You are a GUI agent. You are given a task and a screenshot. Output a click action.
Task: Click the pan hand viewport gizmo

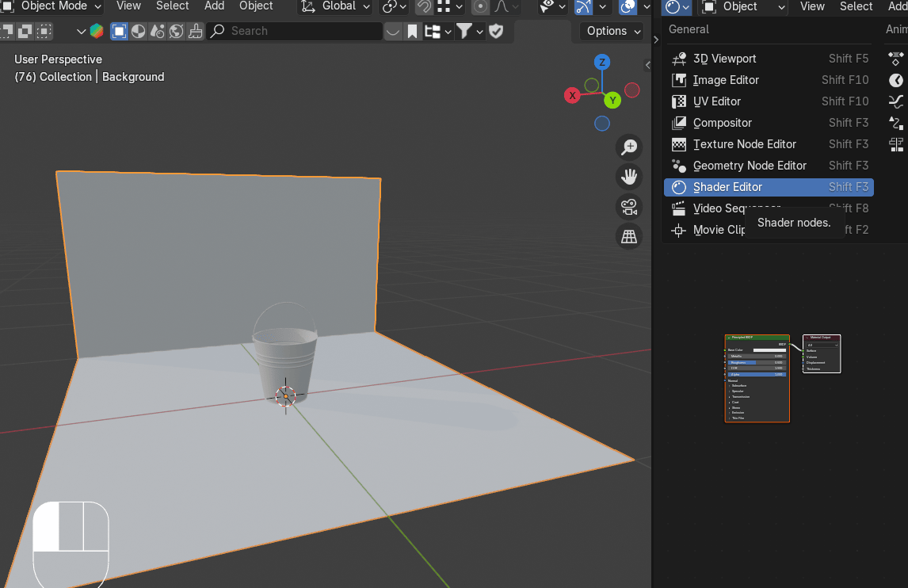pos(629,176)
